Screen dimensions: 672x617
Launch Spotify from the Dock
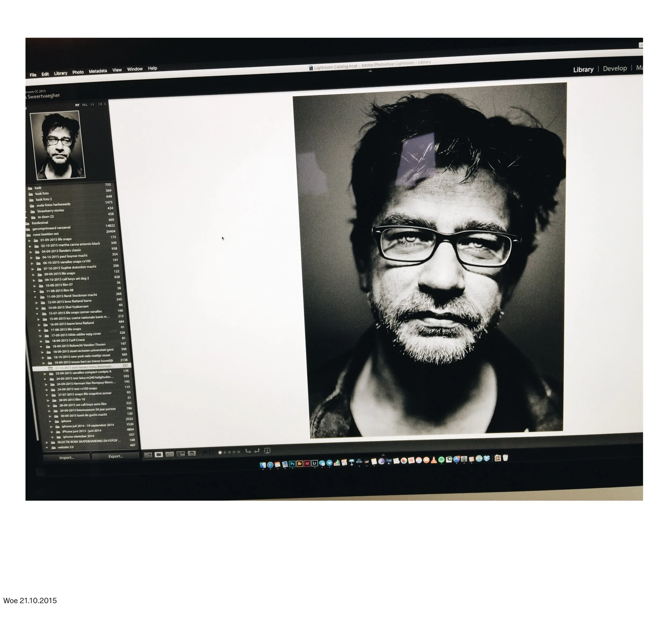(x=441, y=460)
